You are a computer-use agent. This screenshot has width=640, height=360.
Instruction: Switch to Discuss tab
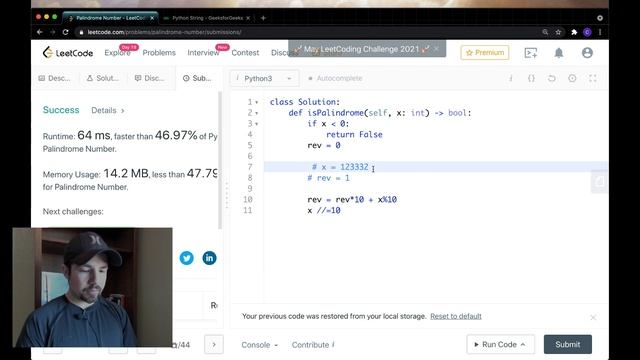tap(150, 78)
